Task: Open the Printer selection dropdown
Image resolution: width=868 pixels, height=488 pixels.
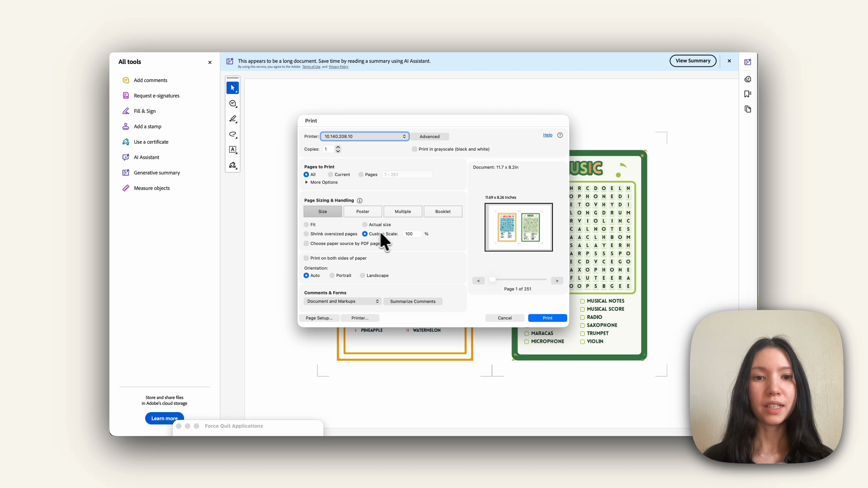Action: click(365, 136)
